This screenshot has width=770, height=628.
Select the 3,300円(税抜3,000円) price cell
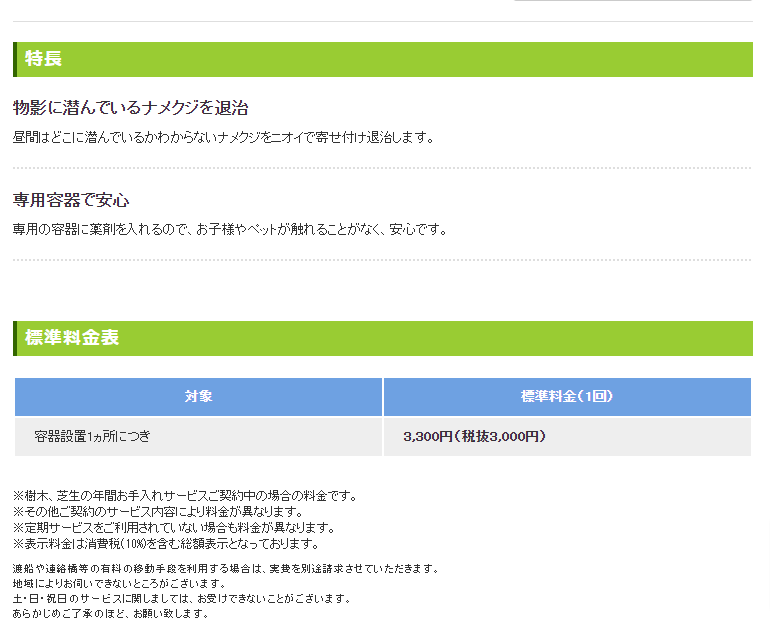coord(474,437)
